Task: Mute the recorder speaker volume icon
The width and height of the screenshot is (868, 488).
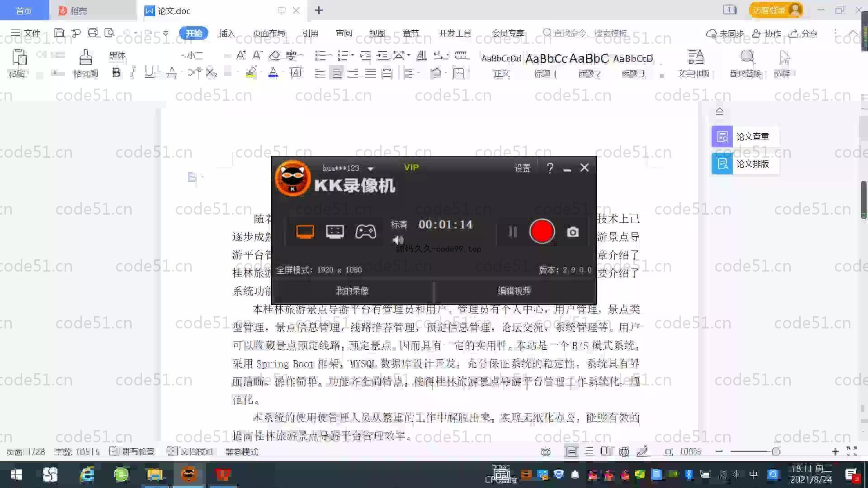Action: (398, 240)
